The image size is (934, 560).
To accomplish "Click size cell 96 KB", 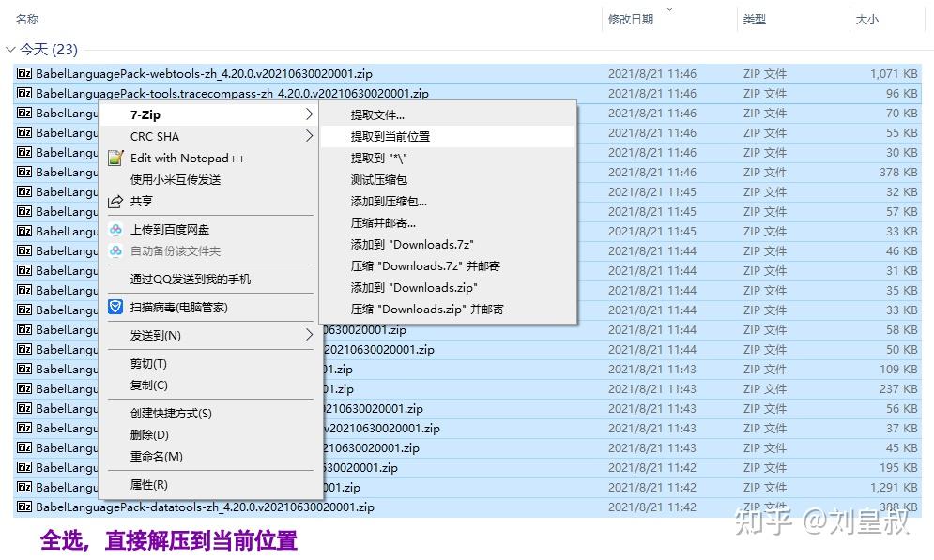I will (901, 94).
